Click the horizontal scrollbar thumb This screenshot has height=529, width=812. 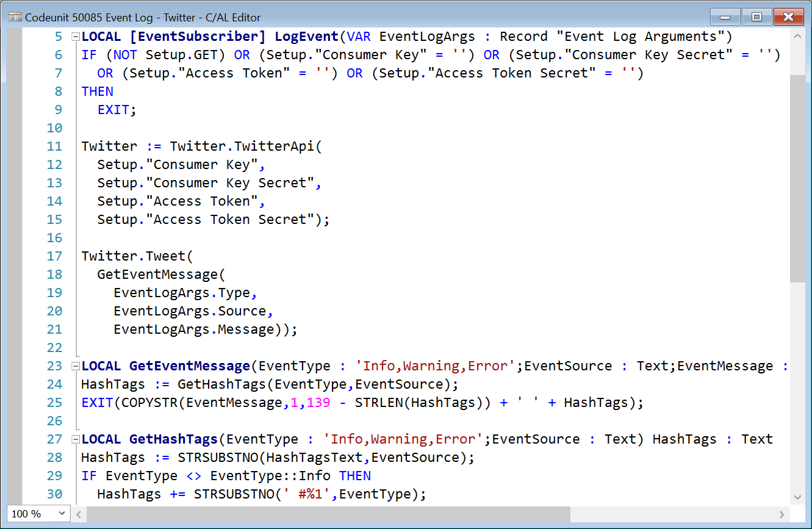(x=329, y=514)
